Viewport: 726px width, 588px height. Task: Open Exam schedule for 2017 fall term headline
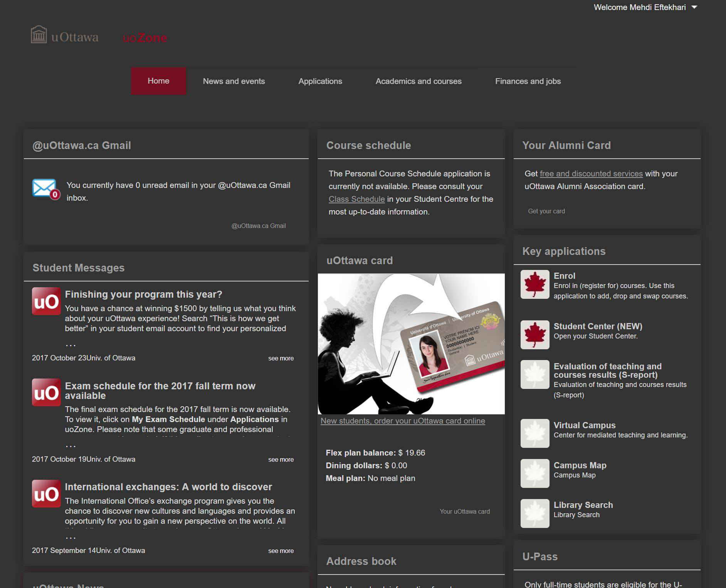tap(160, 391)
